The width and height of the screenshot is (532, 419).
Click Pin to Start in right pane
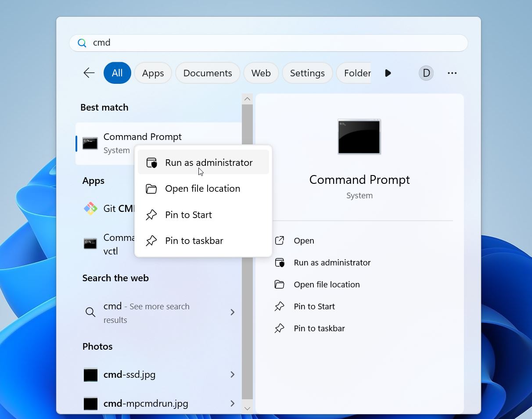314,306
